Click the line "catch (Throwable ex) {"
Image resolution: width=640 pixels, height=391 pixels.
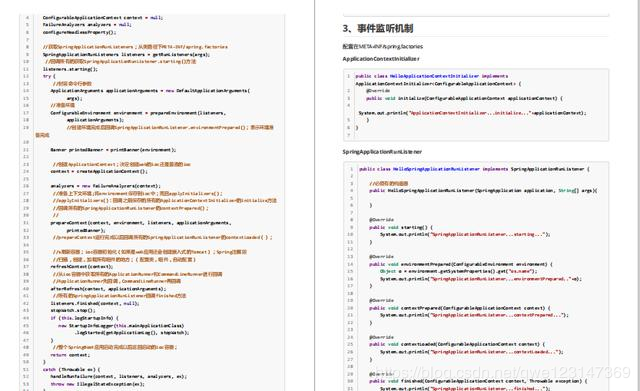tap(71, 369)
